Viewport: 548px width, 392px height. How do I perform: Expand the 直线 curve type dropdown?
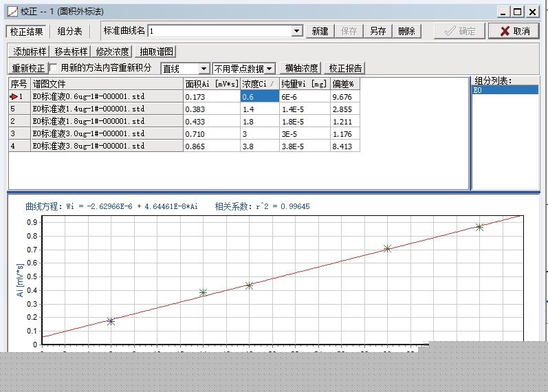[204, 69]
